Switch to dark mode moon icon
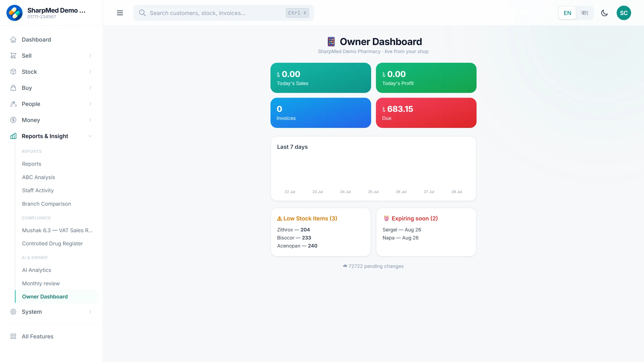Screen dimensions: 644x362 pos(605,13)
